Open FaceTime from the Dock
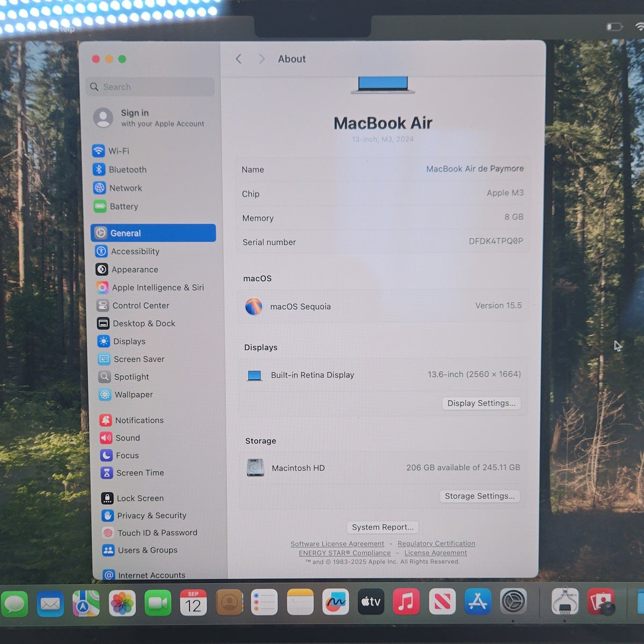The image size is (644, 644). 158,603
